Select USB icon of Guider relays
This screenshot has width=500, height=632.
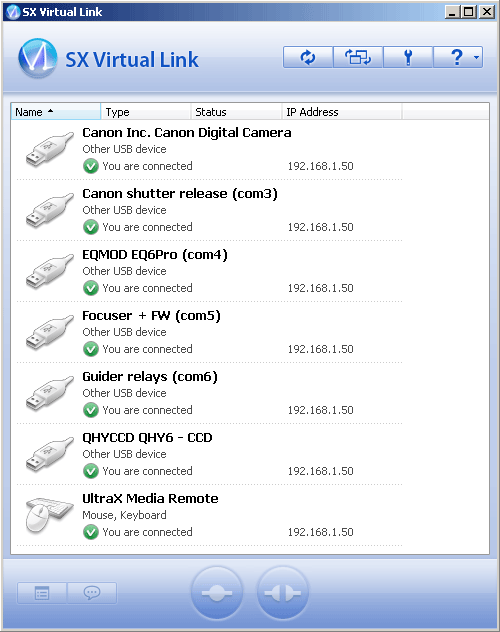tap(50, 393)
